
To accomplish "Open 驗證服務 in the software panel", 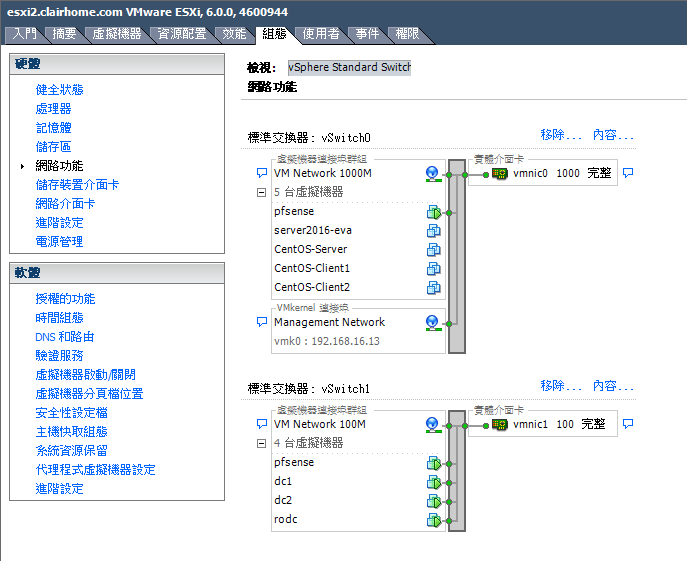I will pos(59,356).
